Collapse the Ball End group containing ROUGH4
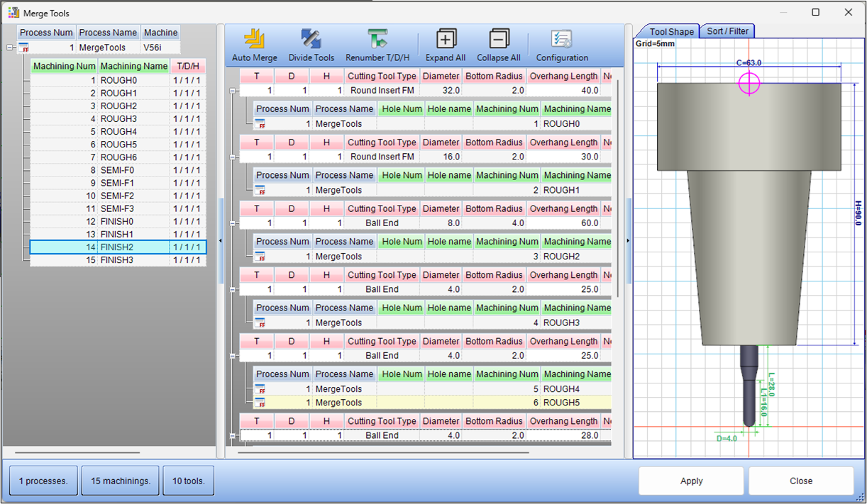The height and width of the screenshot is (504, 867). tap(233, 356)
